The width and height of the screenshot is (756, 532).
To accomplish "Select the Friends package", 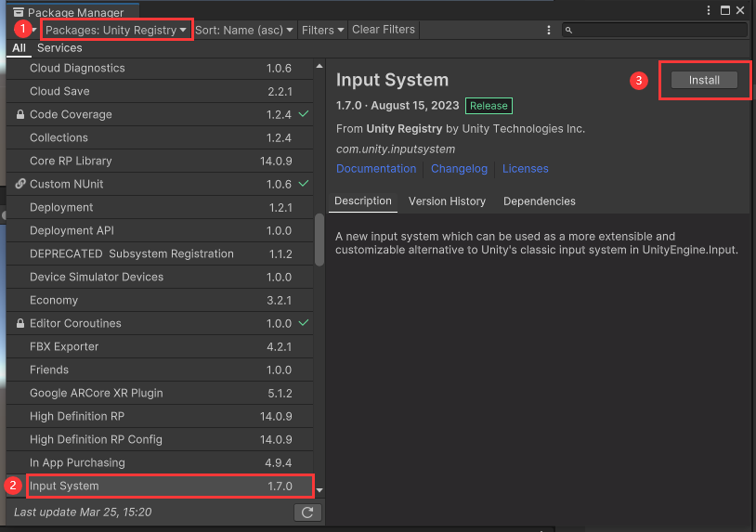I will (160, 370).
